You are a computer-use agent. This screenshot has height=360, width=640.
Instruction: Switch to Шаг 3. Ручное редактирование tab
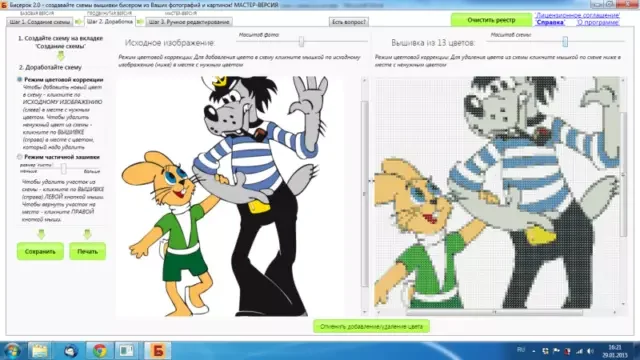(x=189, y=22)
